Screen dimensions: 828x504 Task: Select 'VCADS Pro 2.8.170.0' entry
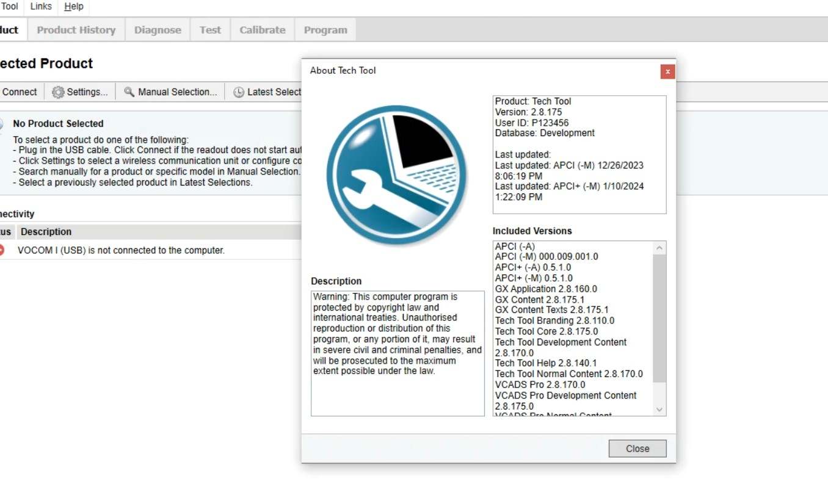click(540, 384)
